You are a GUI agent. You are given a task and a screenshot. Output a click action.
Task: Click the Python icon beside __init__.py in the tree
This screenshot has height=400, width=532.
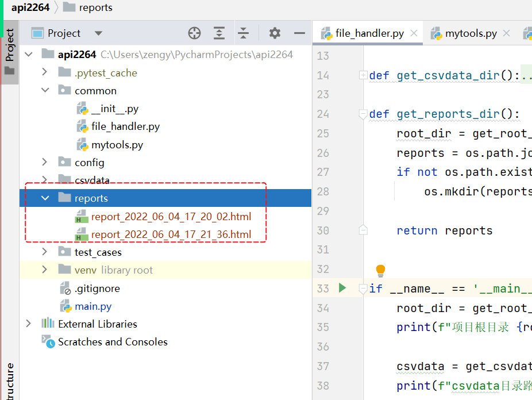pos(83,109)
